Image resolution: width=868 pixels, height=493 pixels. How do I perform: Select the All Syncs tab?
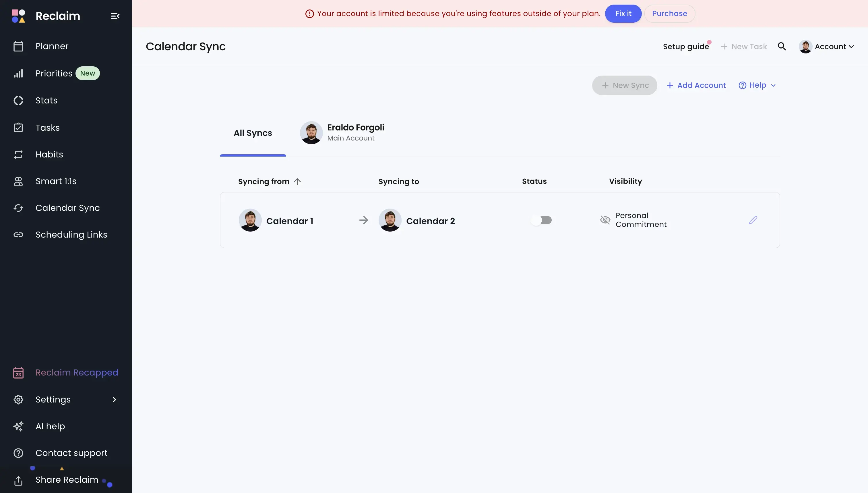coord(253,132)
